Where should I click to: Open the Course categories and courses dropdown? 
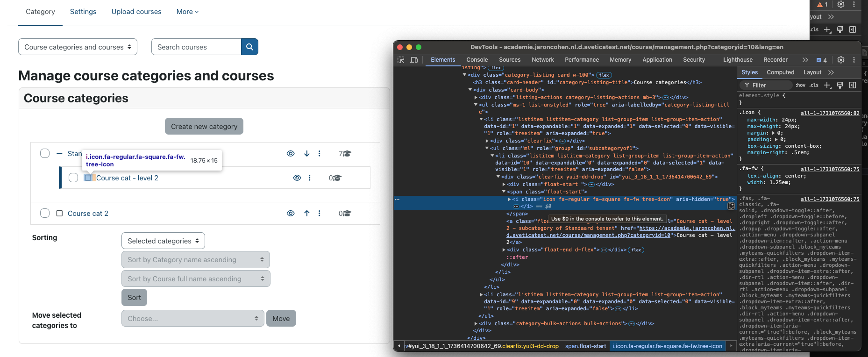tap(78, 47)
